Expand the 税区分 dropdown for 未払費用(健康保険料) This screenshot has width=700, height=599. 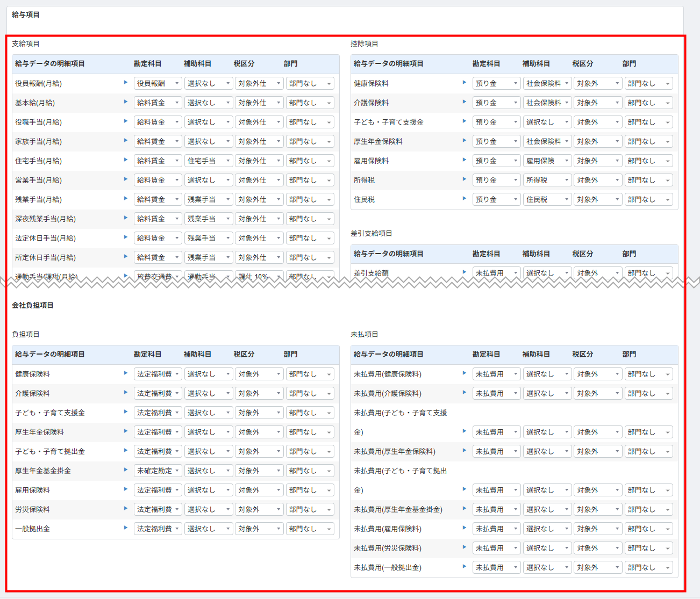597,374
